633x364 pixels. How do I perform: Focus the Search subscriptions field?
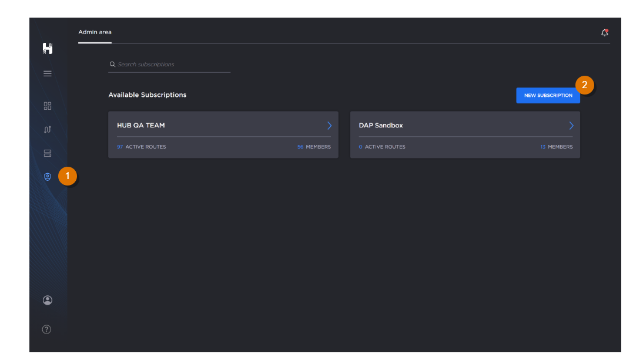(170, 65)
